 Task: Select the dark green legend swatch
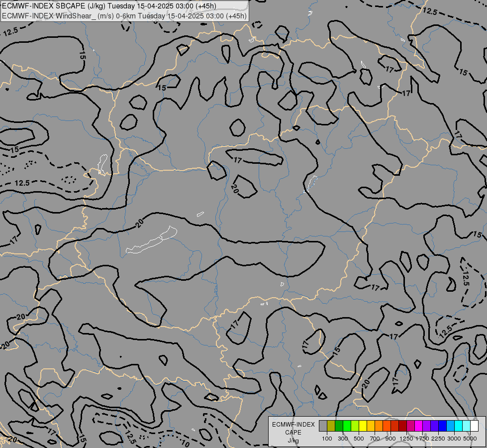tap(339, 426)
